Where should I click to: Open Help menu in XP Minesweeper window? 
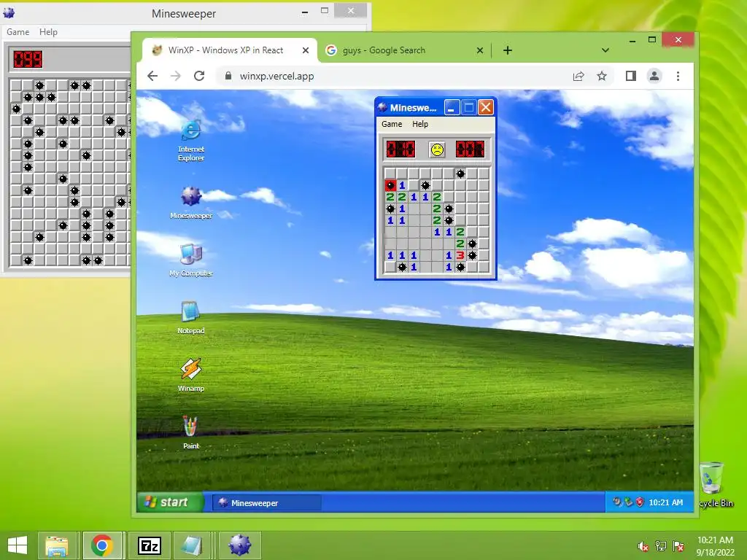coord(420,124)
